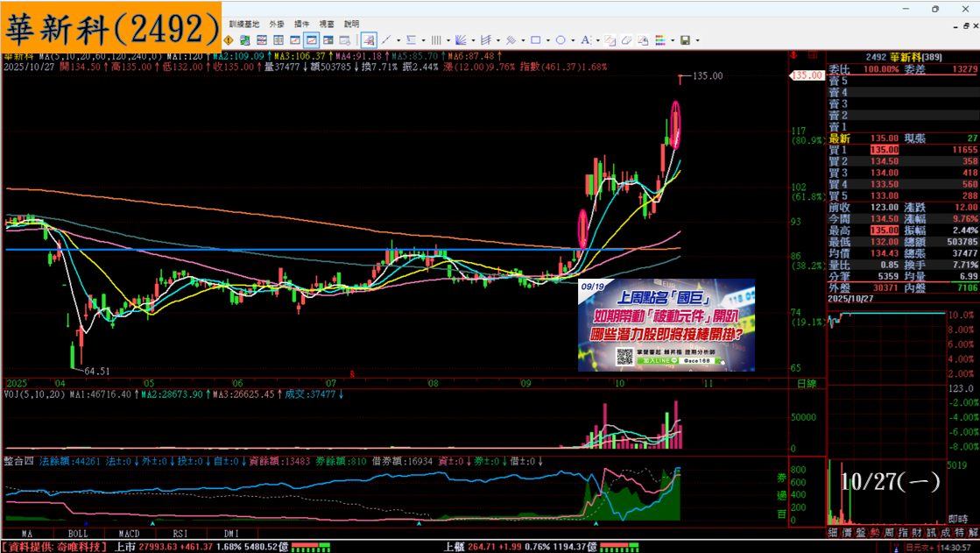Click the 2492 華新科 quote panel header
This screenshot has width=980, height=553.
click(904, 57)
